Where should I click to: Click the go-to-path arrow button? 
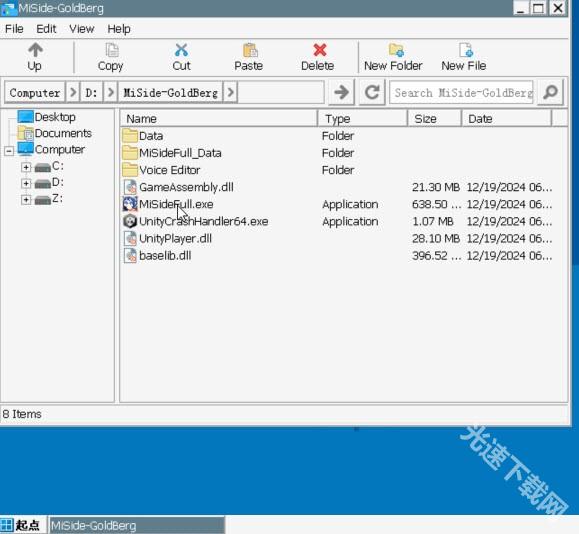341,92
